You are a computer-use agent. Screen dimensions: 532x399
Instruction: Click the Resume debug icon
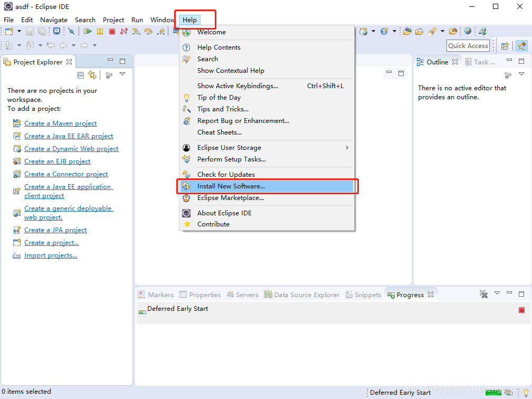(x=88, y=31)
